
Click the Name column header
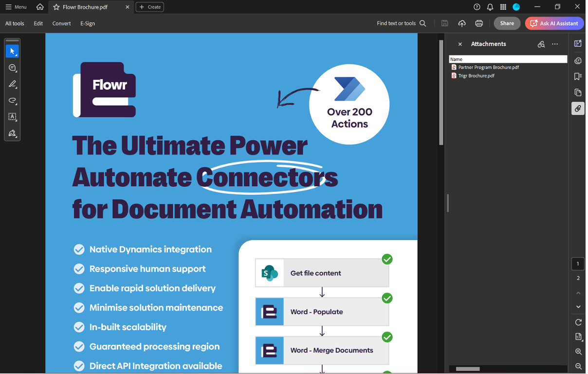pyautogui.click(x=508, y=59)
